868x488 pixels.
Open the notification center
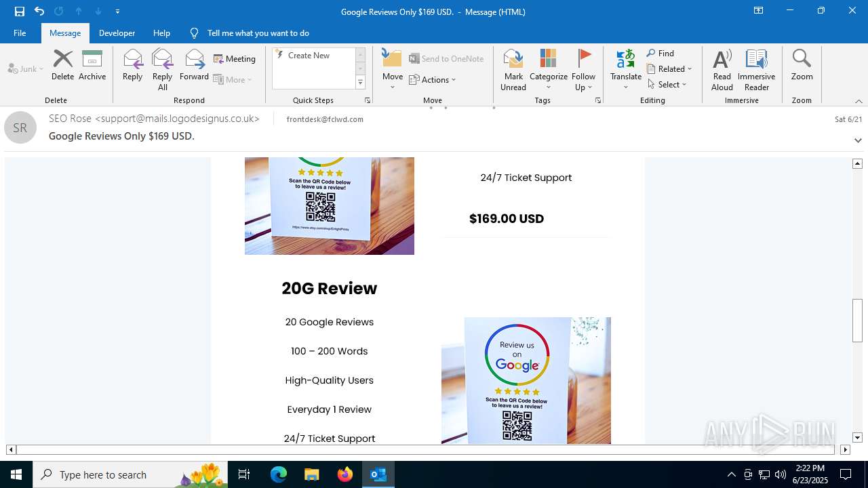pos(846,474)
